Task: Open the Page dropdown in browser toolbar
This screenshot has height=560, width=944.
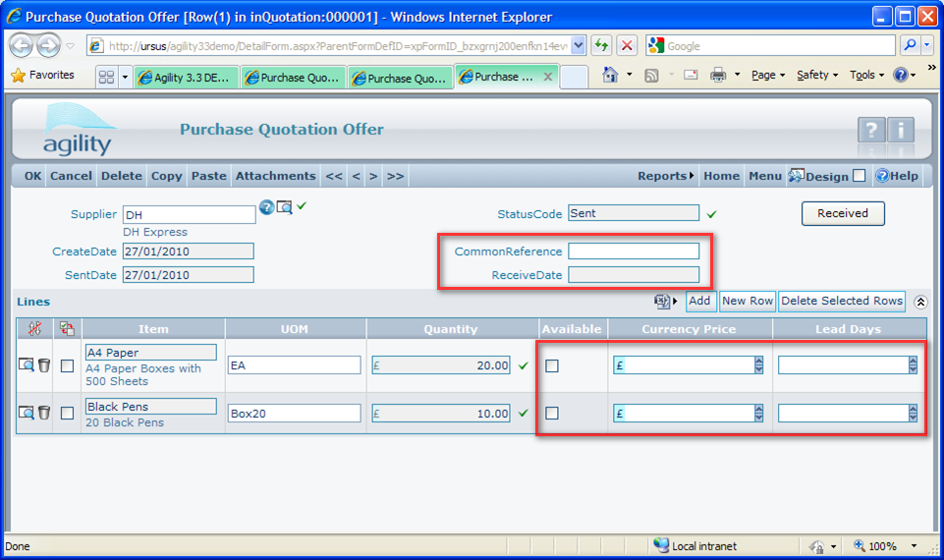Action: [x=767, y=76]
